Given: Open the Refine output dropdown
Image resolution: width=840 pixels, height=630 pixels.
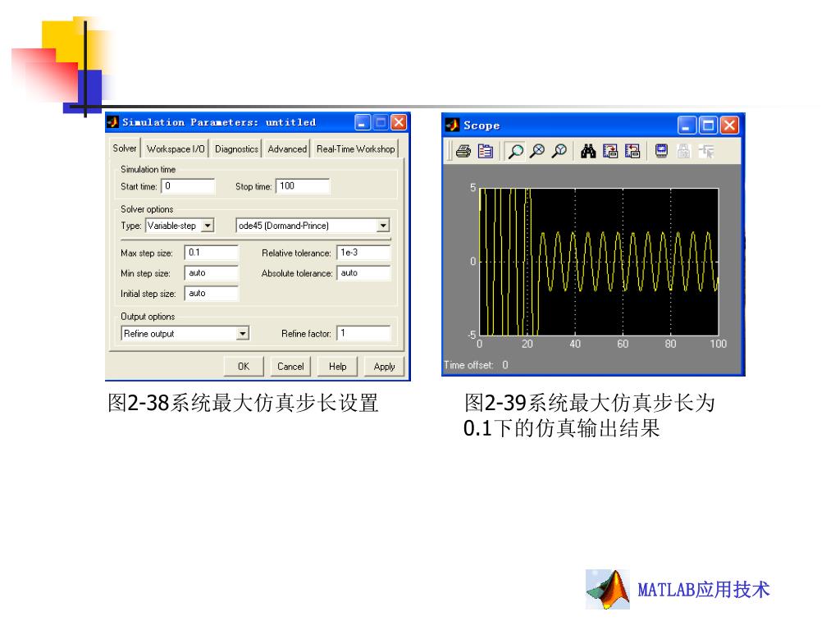Looking at the screenshot, I should [243, 334].
